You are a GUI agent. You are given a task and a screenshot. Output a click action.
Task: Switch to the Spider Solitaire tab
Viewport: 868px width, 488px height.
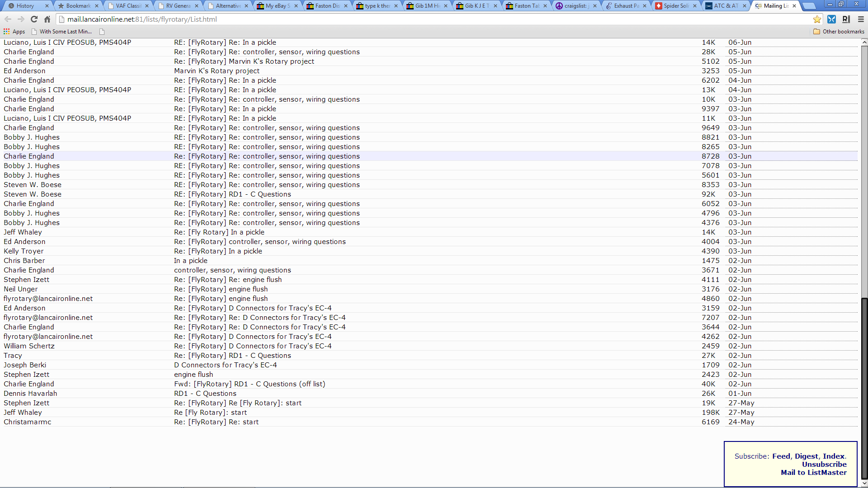click(x=676, y=6)
